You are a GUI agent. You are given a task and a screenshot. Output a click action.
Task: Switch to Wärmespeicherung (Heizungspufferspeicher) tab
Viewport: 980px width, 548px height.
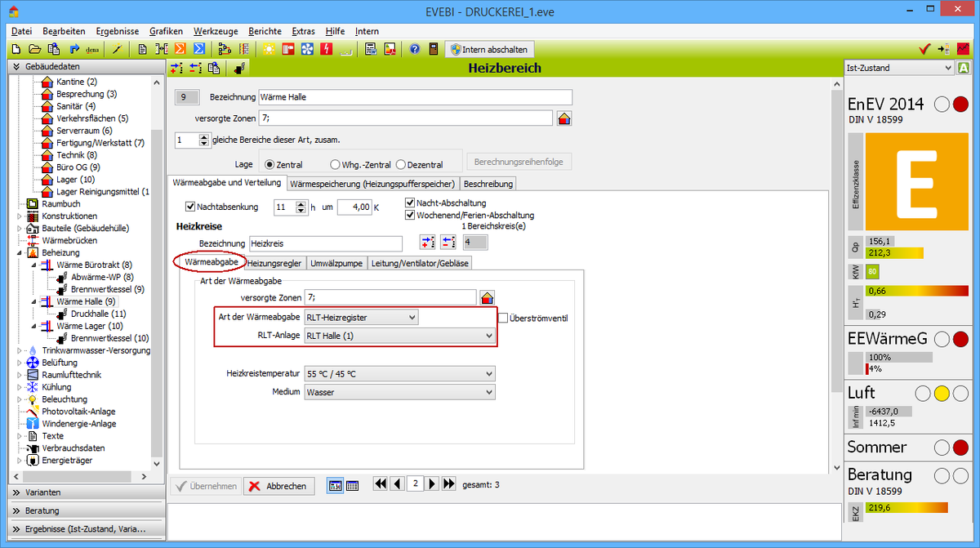372,184
